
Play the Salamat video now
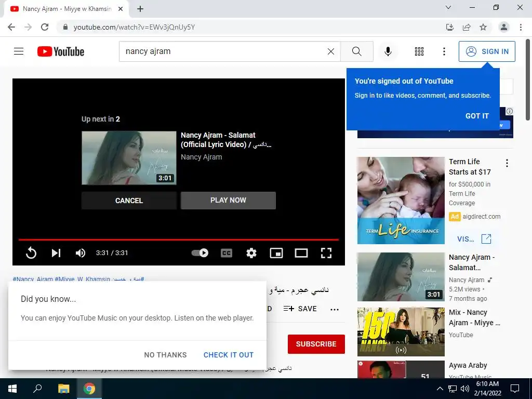tap(228, 200)
